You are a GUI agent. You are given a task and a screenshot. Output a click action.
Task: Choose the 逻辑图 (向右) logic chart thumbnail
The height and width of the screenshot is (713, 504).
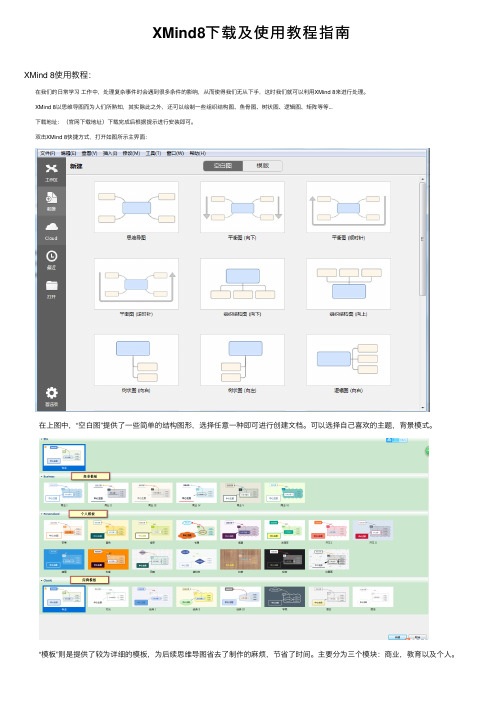[348, 360]
